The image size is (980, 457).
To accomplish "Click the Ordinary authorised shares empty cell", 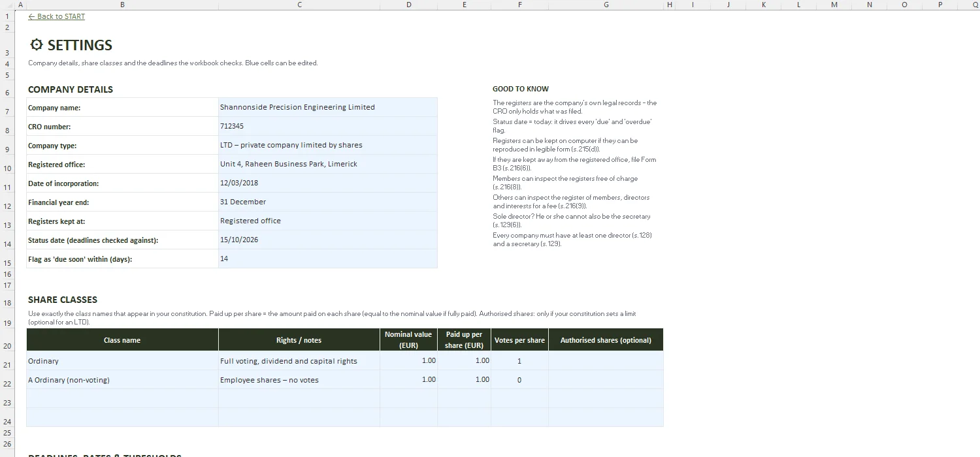I will pos(606,361).
